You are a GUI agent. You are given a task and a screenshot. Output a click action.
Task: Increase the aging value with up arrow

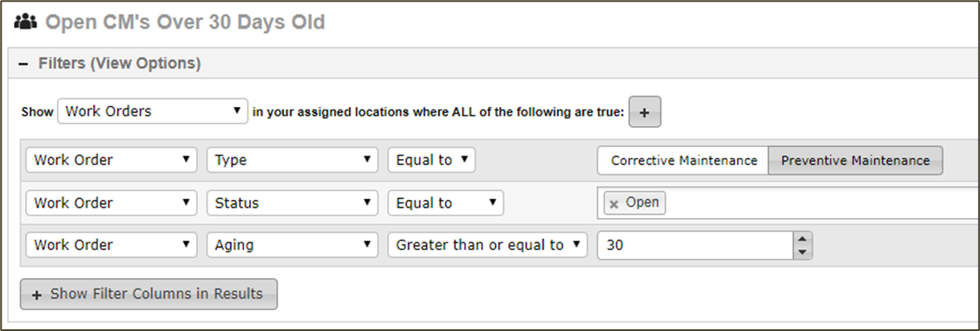click(x=803, y=239)
